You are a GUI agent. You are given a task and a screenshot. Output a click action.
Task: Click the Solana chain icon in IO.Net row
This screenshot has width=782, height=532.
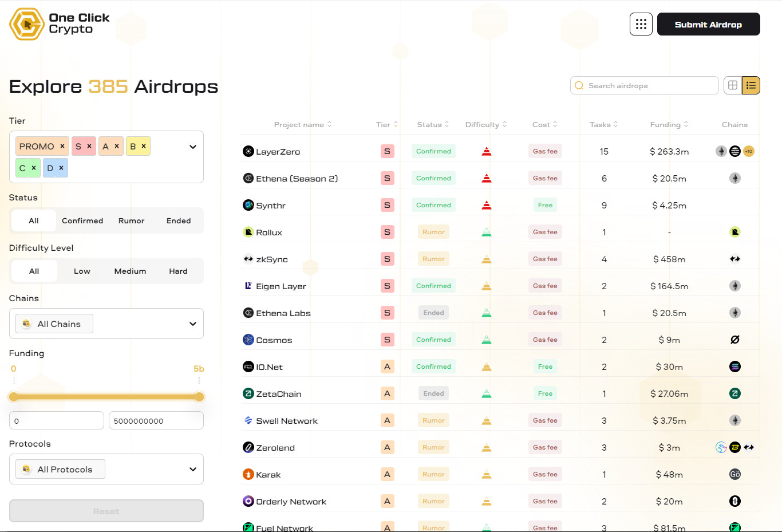735,367
